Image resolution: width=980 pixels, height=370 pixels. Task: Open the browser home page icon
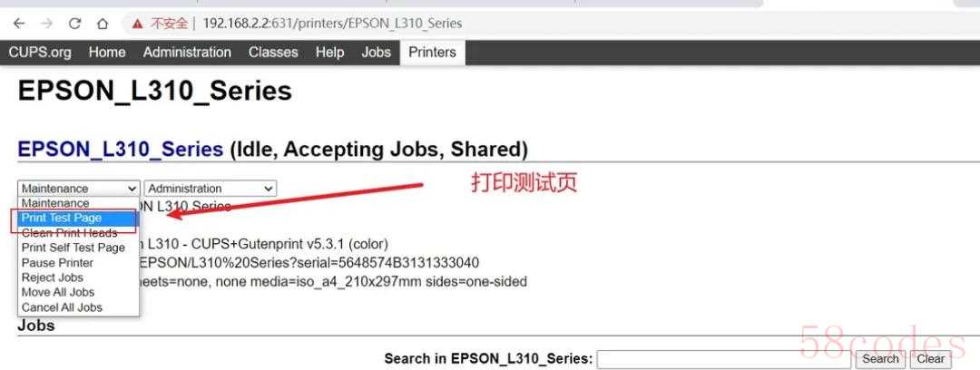pyautogui.click(x=103, y=24)
